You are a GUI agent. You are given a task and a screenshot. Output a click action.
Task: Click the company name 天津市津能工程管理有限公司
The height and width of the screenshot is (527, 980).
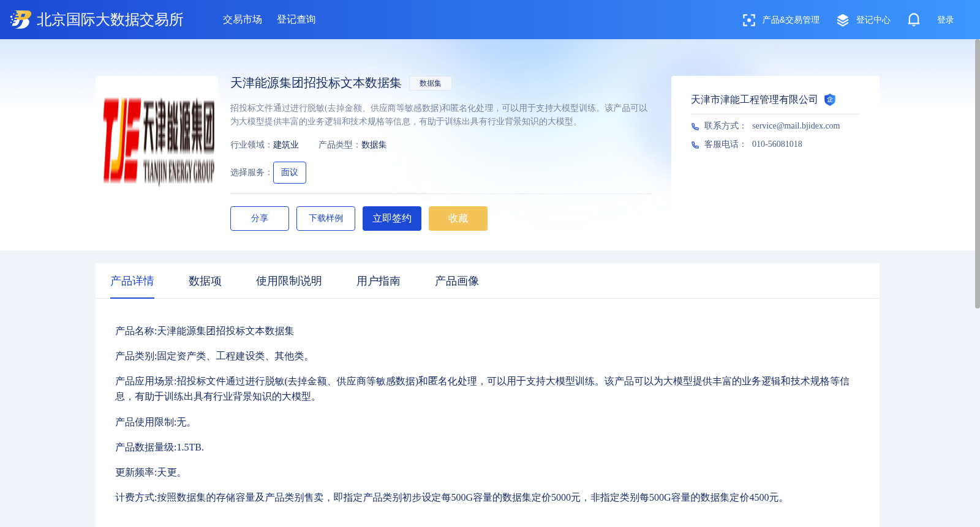tap(755, 100)
